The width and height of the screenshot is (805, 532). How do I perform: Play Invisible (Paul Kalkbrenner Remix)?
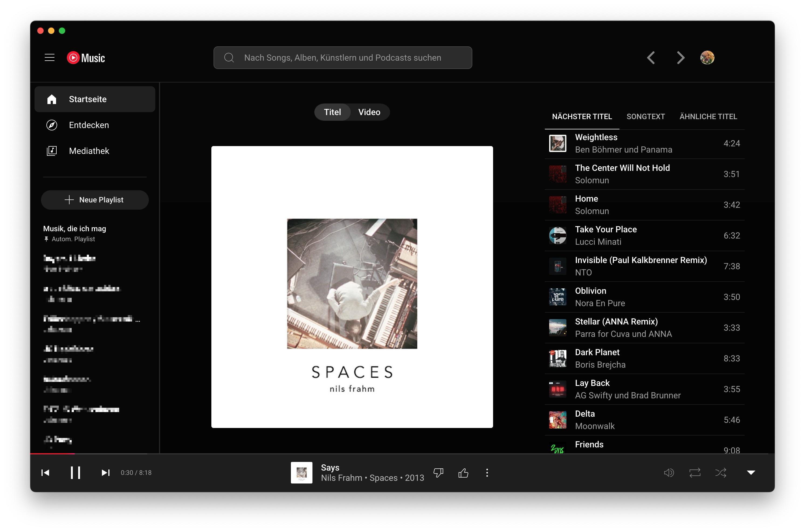[645, 266]
